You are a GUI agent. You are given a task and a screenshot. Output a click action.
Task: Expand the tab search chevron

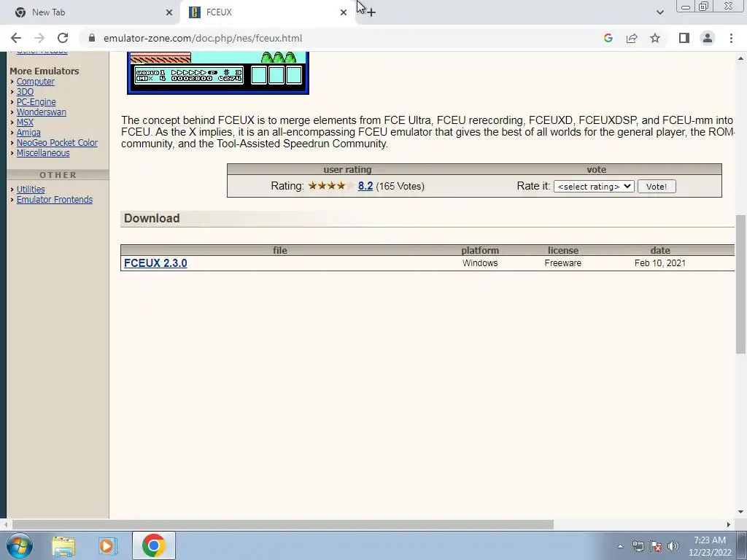pos(659,12)
